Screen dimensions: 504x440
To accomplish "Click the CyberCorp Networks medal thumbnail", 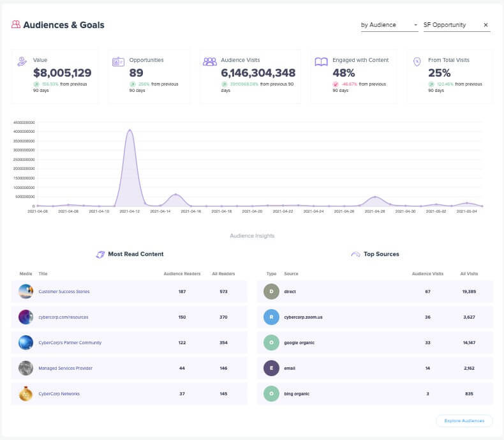I will pos(26,393).
